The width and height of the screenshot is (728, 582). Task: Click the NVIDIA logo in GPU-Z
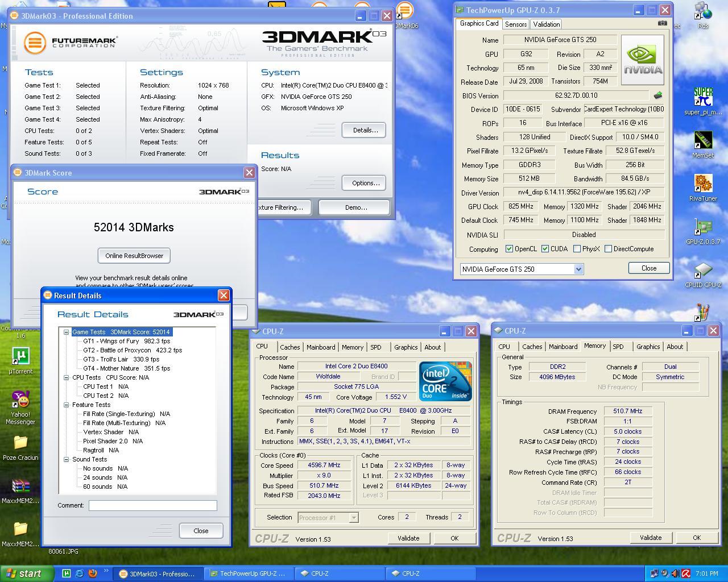[643, 60]
